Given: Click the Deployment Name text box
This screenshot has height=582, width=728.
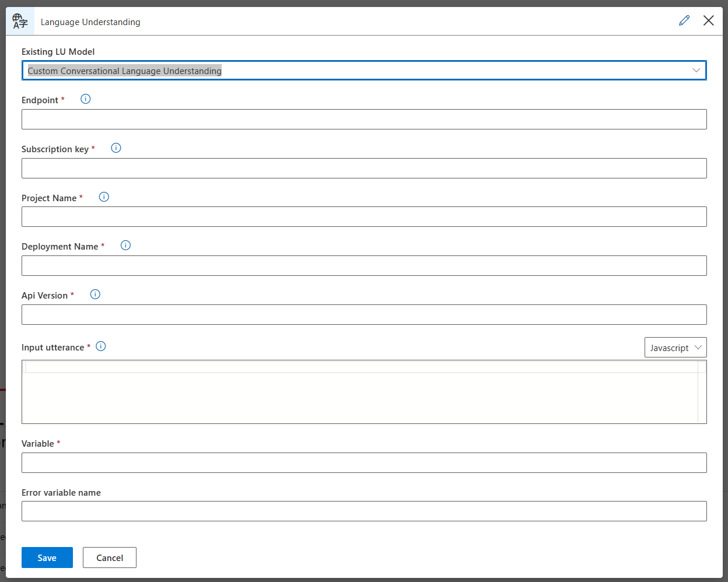Looking at the screenshot, I should pyautogui.click(x=364, y=265).
